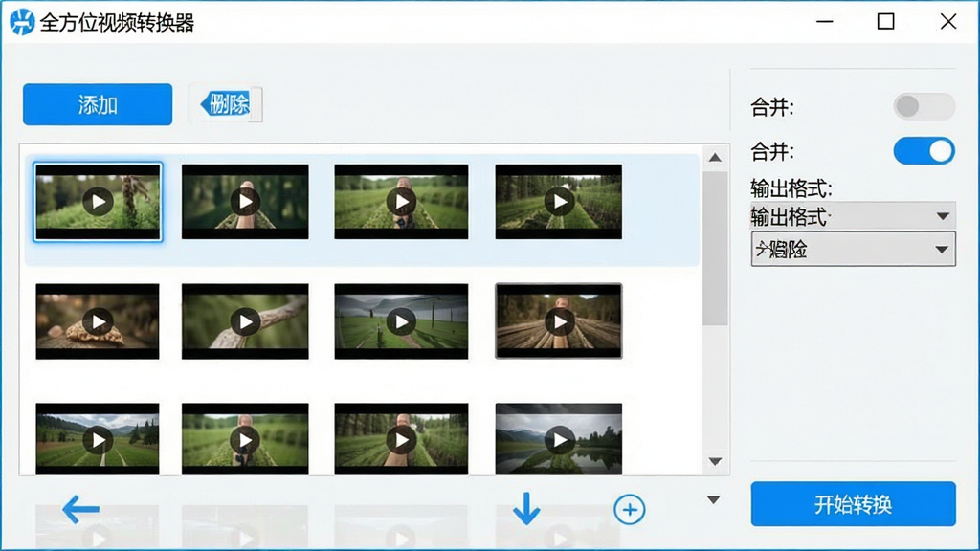Screen dimensions: 980x551
Task: Select the diagonal tree branch video thumbnail
Action: 245,321
